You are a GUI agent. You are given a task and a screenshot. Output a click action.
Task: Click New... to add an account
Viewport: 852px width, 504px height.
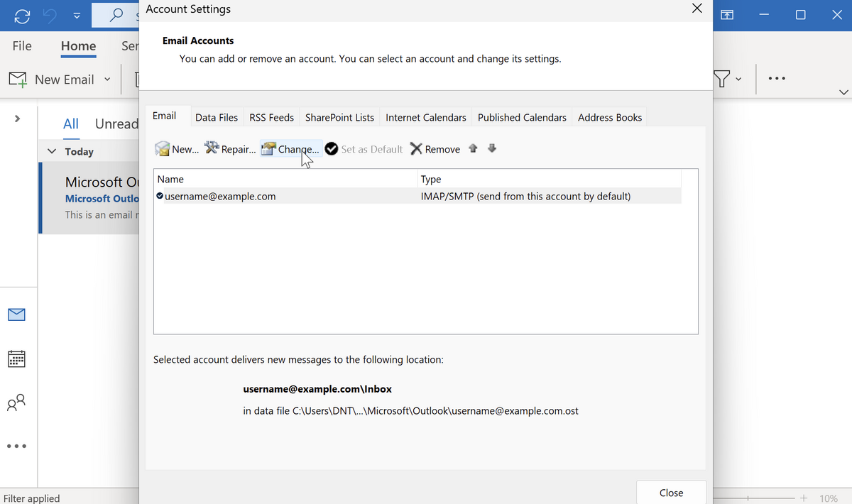177,149
